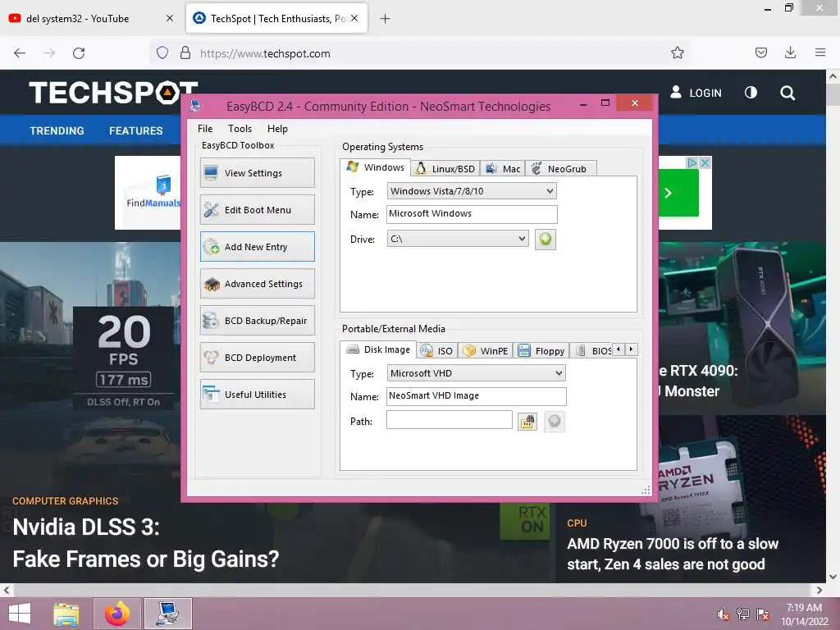Click the empty Path input field

(x=450, y=420)
